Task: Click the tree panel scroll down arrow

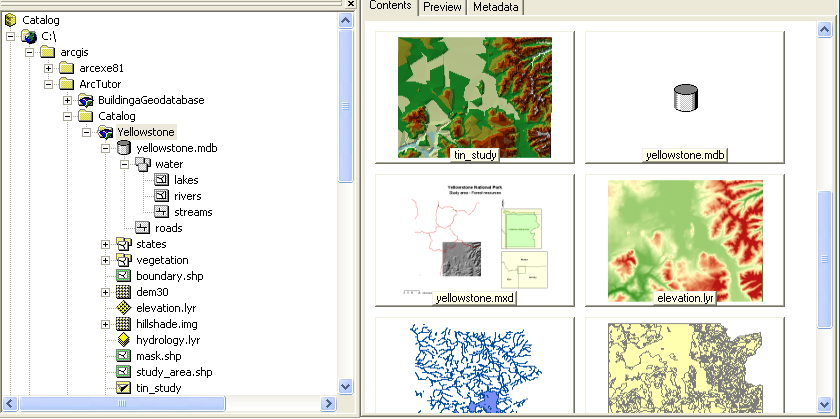Action: coord(346,386)
